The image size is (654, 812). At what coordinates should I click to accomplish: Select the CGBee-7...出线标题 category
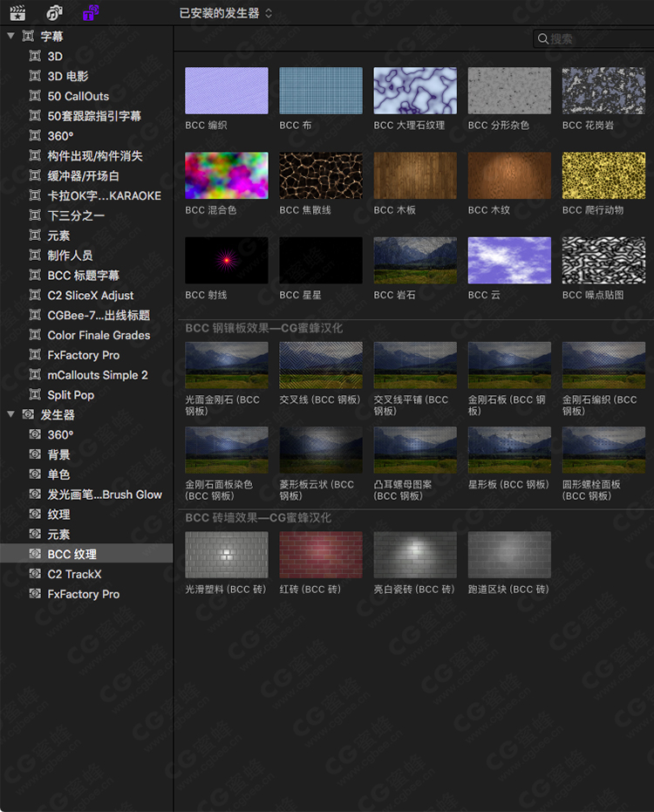[86, 315]
